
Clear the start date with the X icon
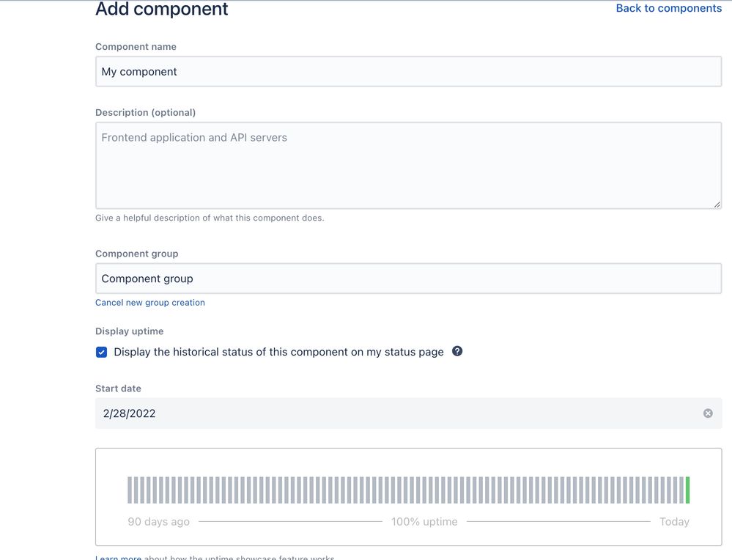click(x=708, y=413)
